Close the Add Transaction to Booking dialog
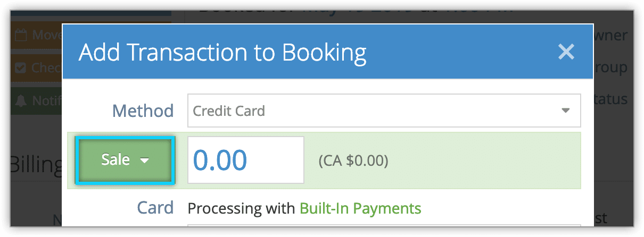This screenshot has width=644, height=237. [566, 52]
